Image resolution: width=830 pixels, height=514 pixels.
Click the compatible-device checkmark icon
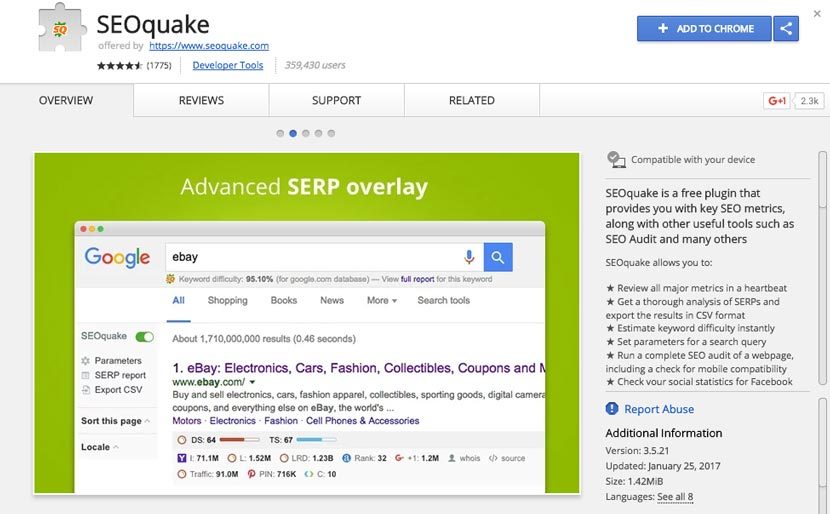pyautogui.click(x=616, y=159)
